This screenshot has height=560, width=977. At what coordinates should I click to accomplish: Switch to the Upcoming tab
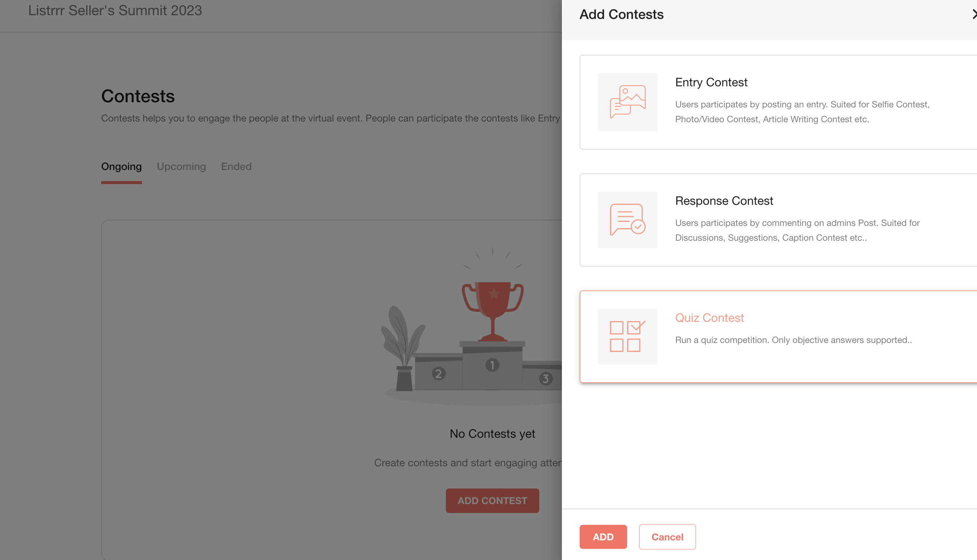(181, 167)
